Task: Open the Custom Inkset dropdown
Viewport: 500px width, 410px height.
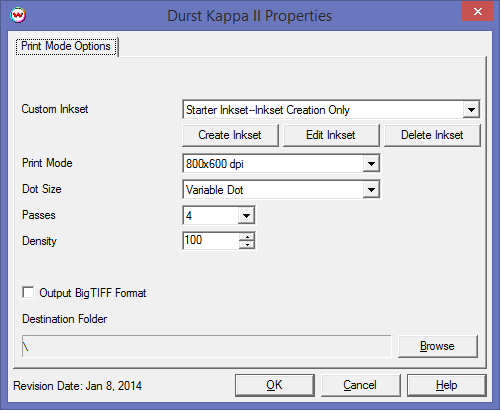Action: click(x=471, y=109)
